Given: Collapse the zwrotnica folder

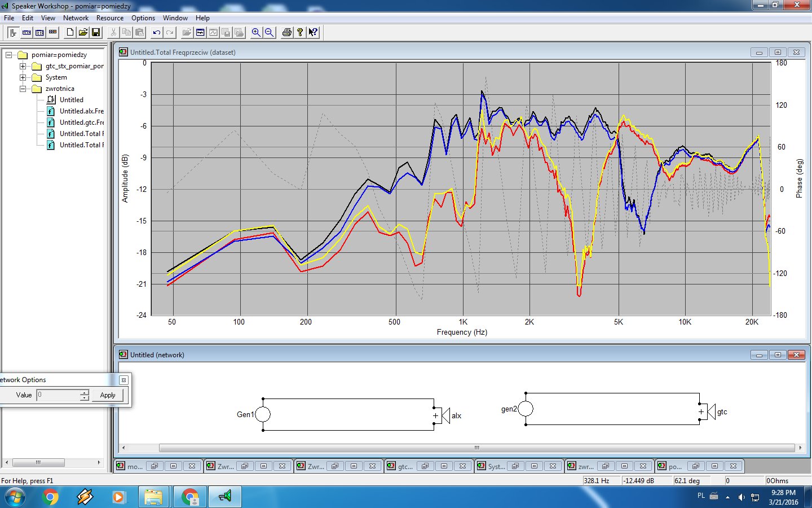Looking at the screenshot, I should pyautogui.click(x=23, y=89).
